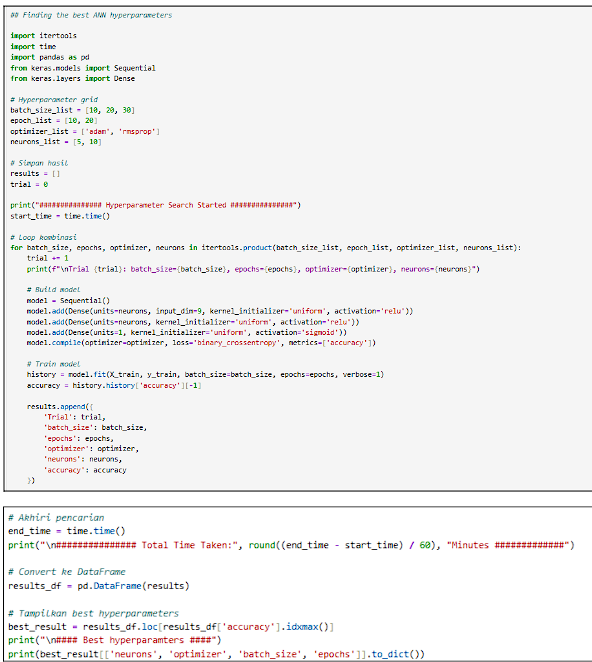The image size is (592, 662).
Task: Click the 'import time' line
Action: 33,46
